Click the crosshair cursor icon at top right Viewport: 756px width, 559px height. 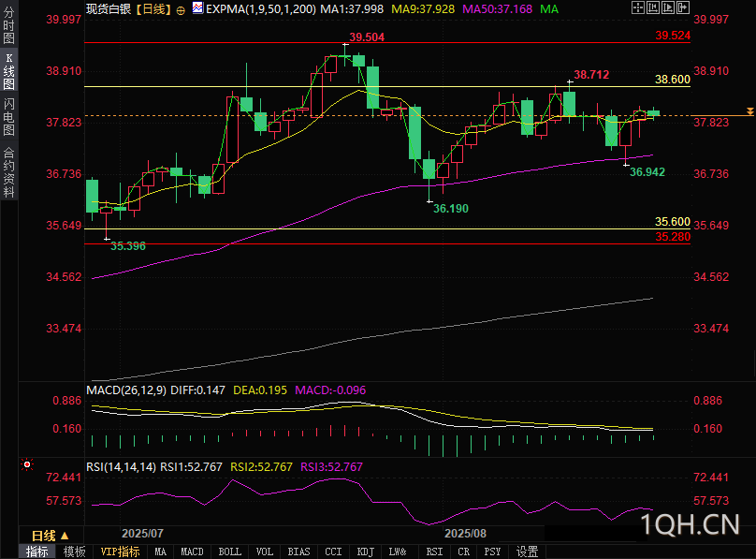638,7
